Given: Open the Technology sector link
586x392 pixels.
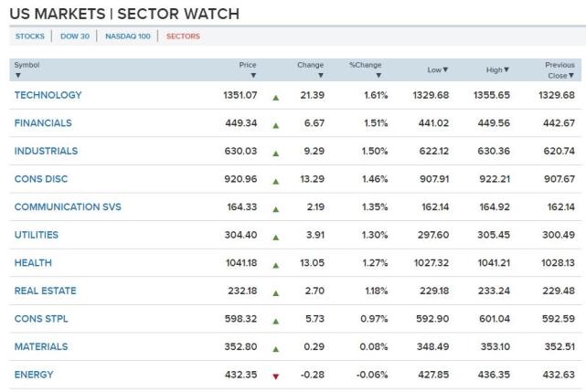Looking at the screenshot, I should 48,95.
